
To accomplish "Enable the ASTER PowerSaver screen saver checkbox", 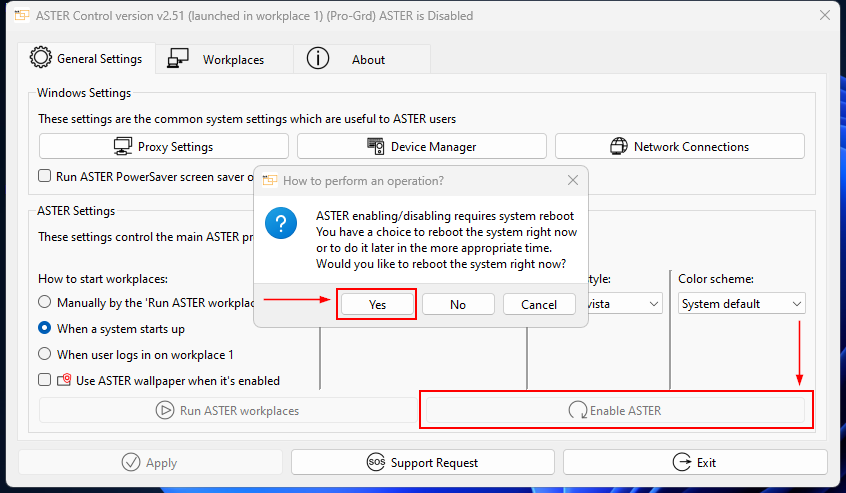I will [45, 176].
